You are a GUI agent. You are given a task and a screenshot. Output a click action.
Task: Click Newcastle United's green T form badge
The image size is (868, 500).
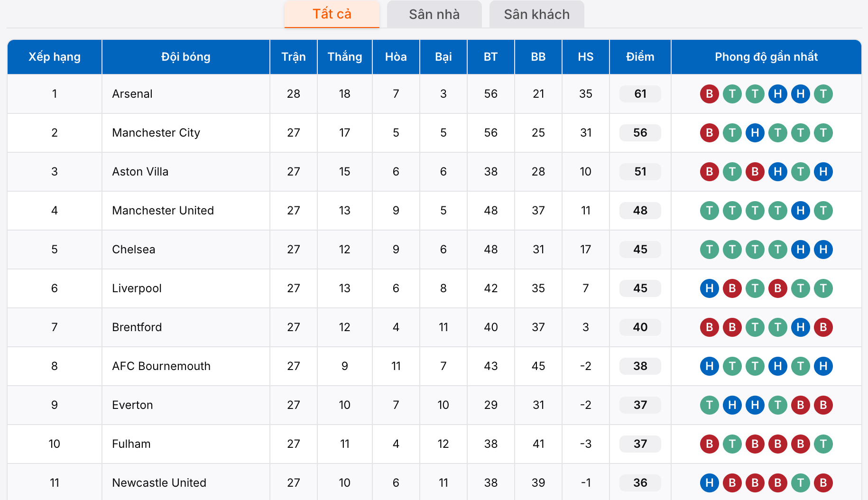click(800, 483)
